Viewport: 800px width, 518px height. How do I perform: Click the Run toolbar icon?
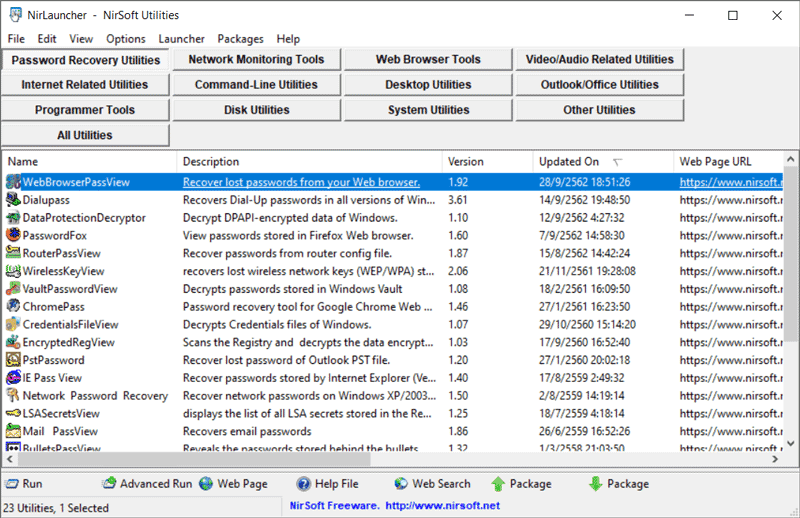(x=11, y=484)
